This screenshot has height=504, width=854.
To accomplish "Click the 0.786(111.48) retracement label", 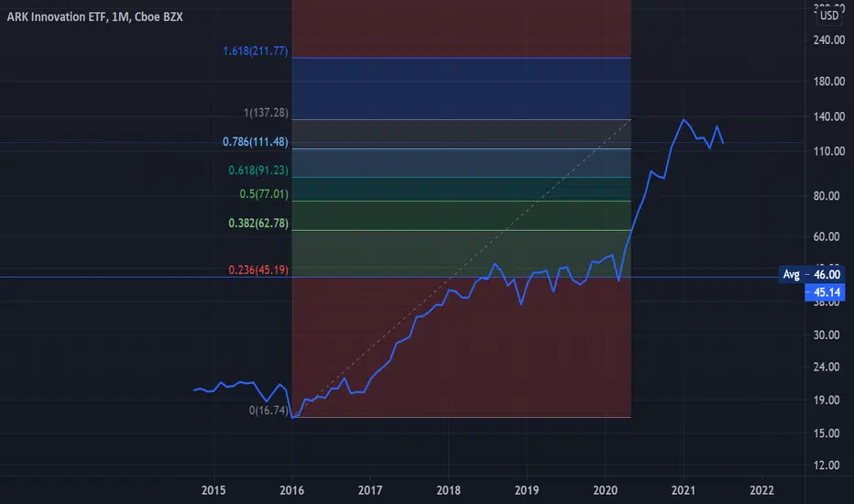I will (x=256, y=142).
